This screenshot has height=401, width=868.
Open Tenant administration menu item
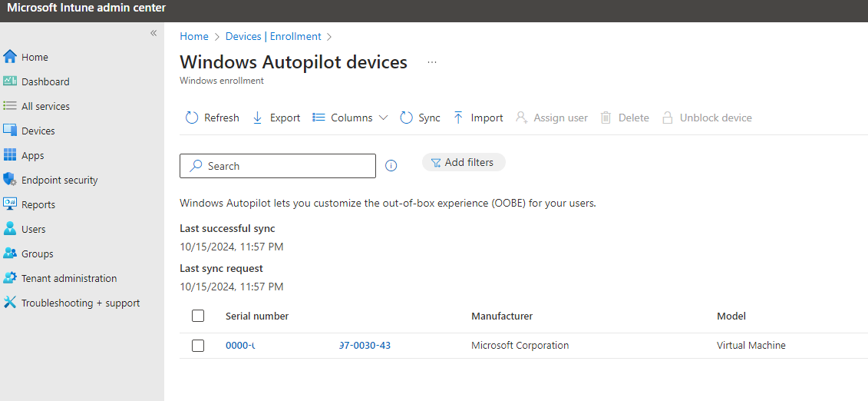69,278
